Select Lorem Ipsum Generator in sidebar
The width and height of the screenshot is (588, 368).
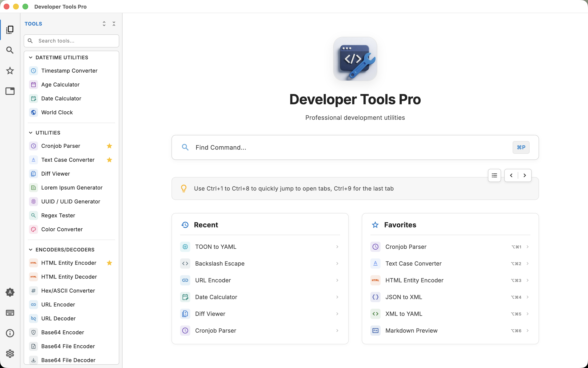[71, 188]
